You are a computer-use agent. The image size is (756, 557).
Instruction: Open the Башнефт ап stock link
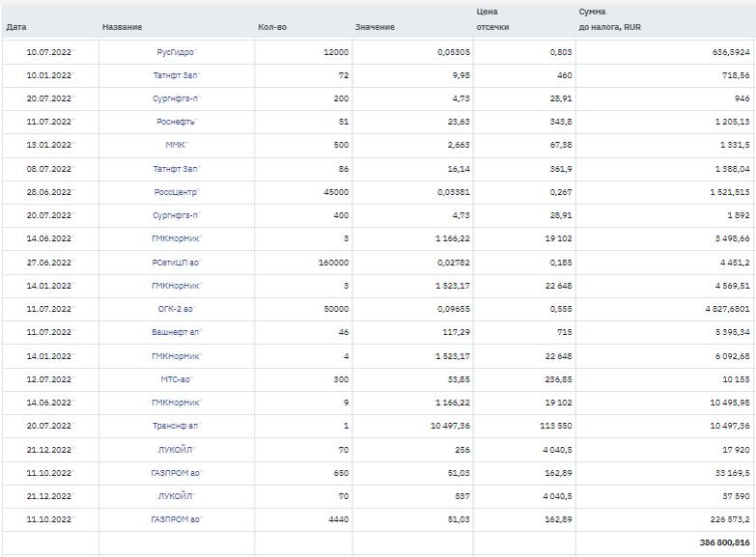click(x=175, y=332)
